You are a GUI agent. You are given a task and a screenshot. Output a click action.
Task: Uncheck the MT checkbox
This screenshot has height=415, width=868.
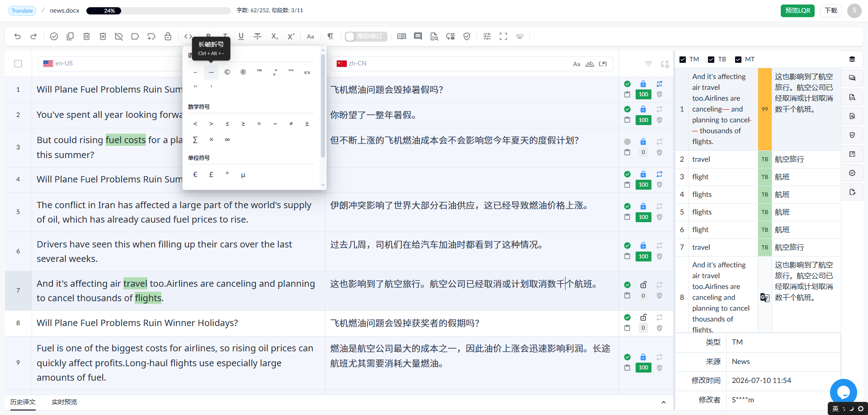coord(738,60)
